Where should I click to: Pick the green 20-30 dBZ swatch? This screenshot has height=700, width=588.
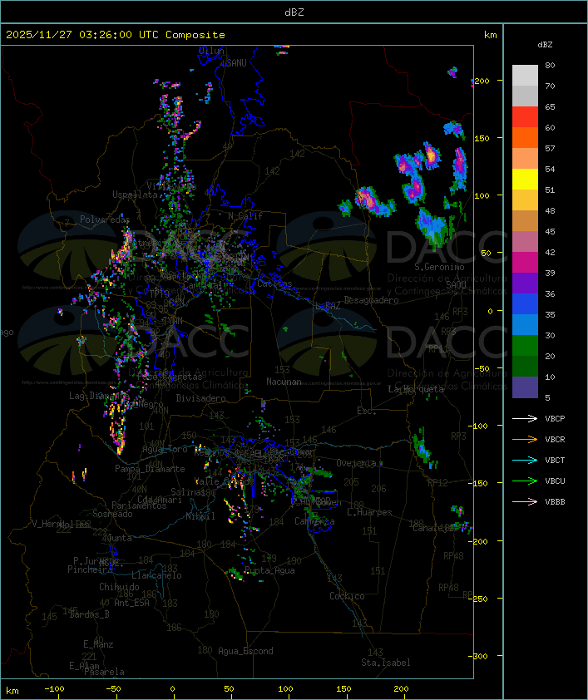point(525,346)
